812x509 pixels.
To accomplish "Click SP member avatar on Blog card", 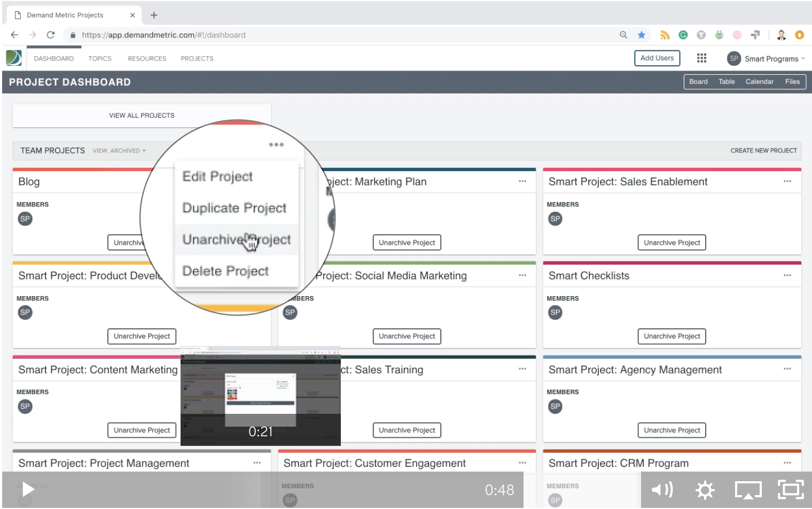I will tap(25, 219).
